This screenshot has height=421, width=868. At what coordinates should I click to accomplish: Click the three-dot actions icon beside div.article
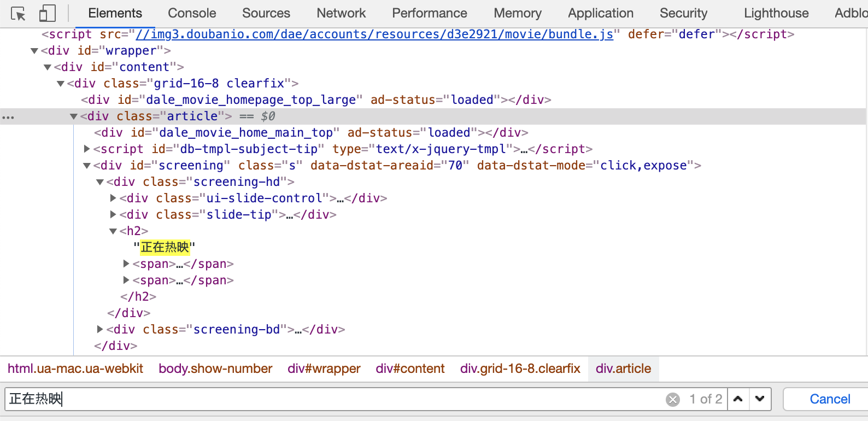click(8, 117)
